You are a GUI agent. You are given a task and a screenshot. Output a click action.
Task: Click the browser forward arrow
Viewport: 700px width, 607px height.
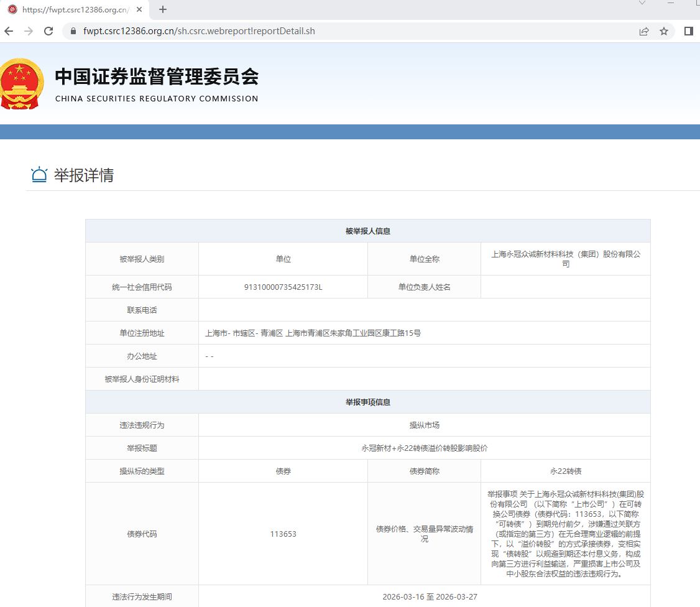(28, 31)
